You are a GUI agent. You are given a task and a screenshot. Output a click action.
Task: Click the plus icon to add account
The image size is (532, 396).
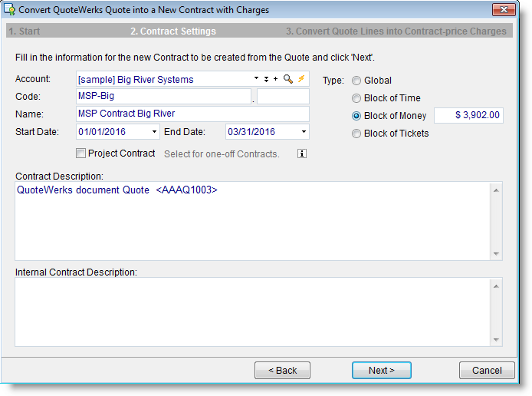pyautogui.click(x=276, y=79)
